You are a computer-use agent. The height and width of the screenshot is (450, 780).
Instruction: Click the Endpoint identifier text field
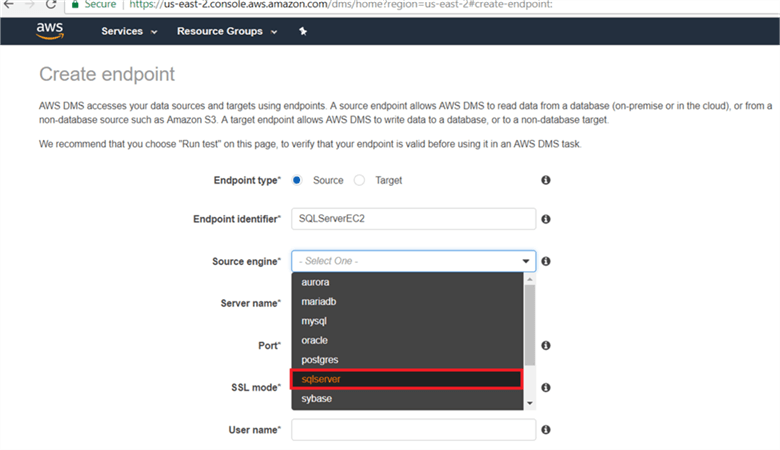[413, 219]
